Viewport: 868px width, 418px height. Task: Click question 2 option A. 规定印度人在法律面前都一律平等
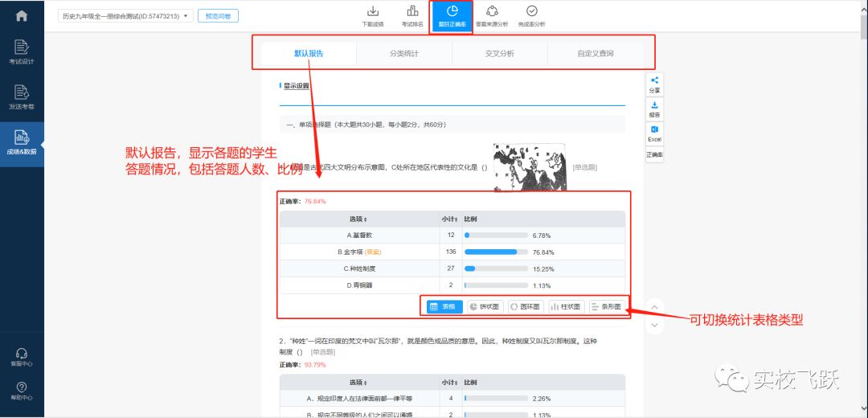coord(359,398)
